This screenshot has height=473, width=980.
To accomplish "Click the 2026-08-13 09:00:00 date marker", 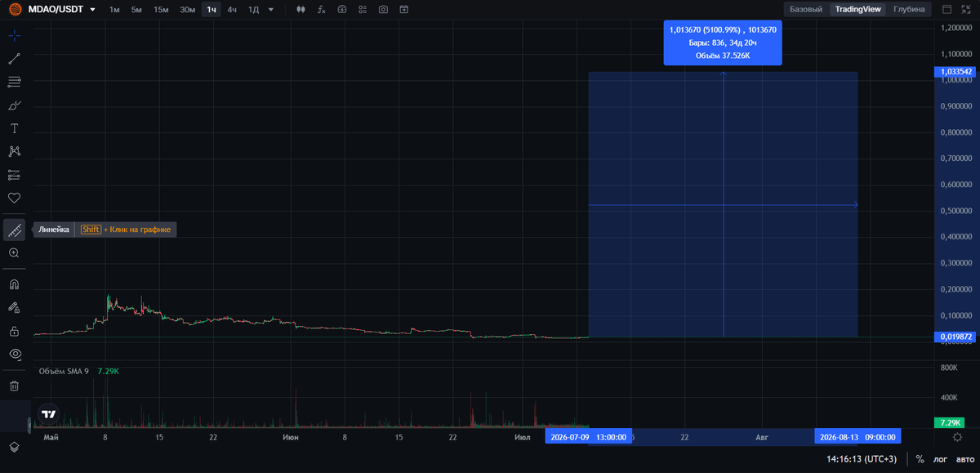I will point(857,437).
